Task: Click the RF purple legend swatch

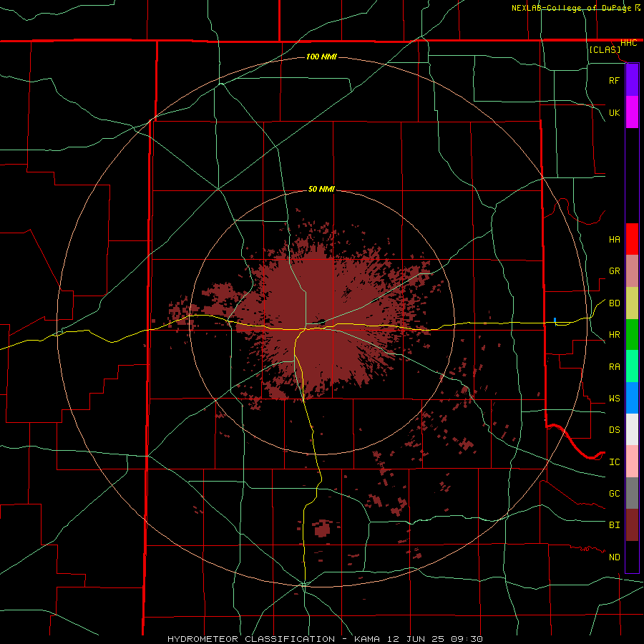Action: [632, 80]
